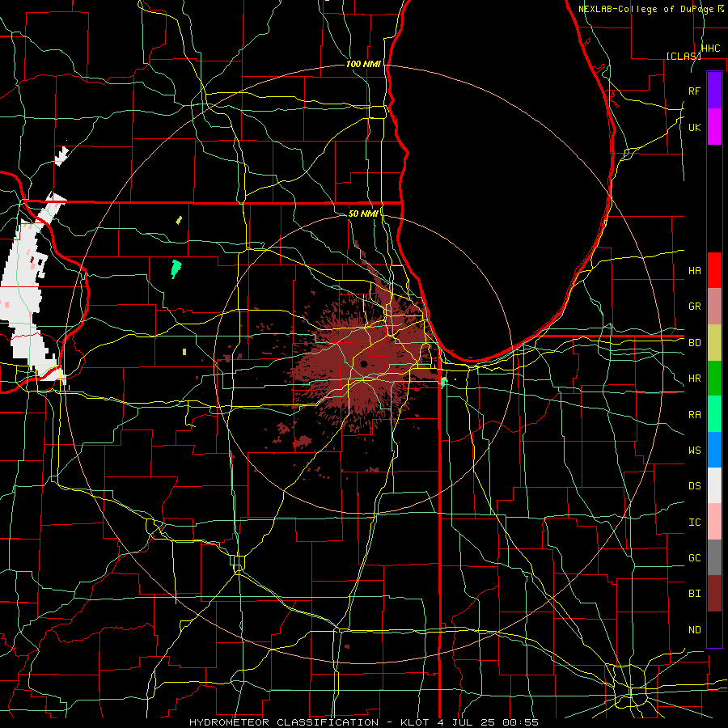Click the 'WS' legend label

pyautogui.click(x=694, y=451)
